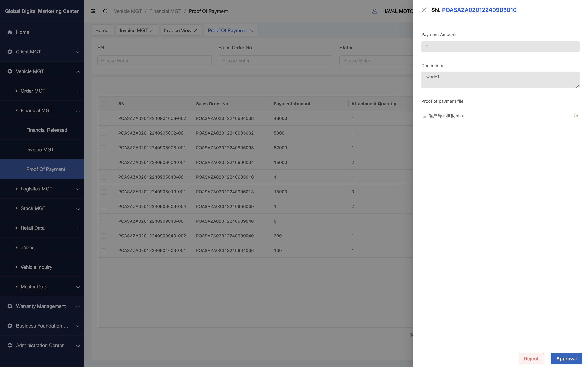
Task: Toggle the select-all header checkbox
Action: 104,104
